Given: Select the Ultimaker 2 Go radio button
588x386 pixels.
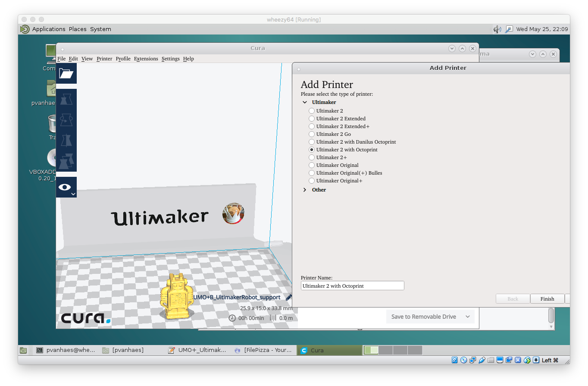Looking at the screenshot, I should pos(312,134).
